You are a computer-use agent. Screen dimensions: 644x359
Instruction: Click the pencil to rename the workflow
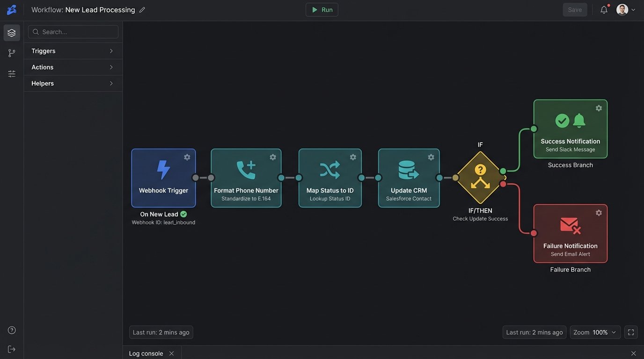[x=142, y=9]
